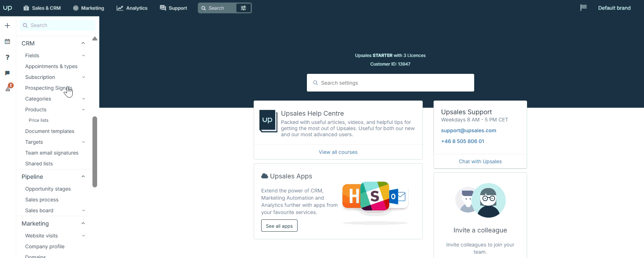
Task: Open Price lists under Products
Action: pos(38,120)
